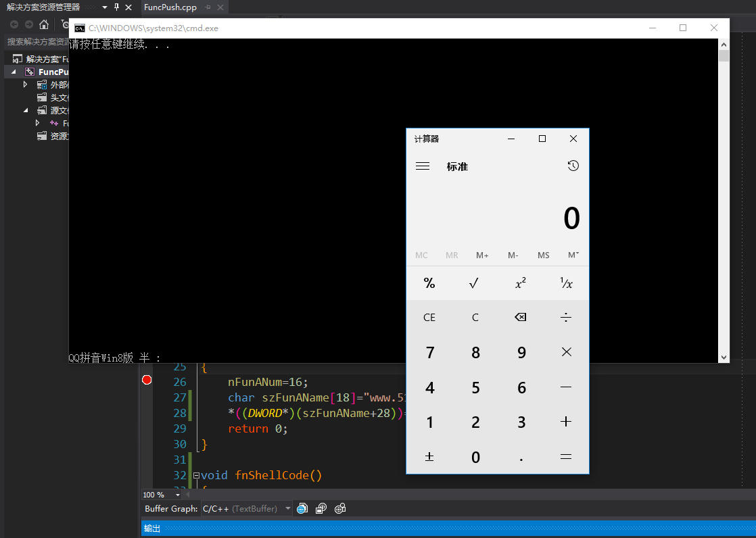This screenshot has width=756, height=538.
Task: Click the multiply operator in Calculator
Action: click(566, 352)
